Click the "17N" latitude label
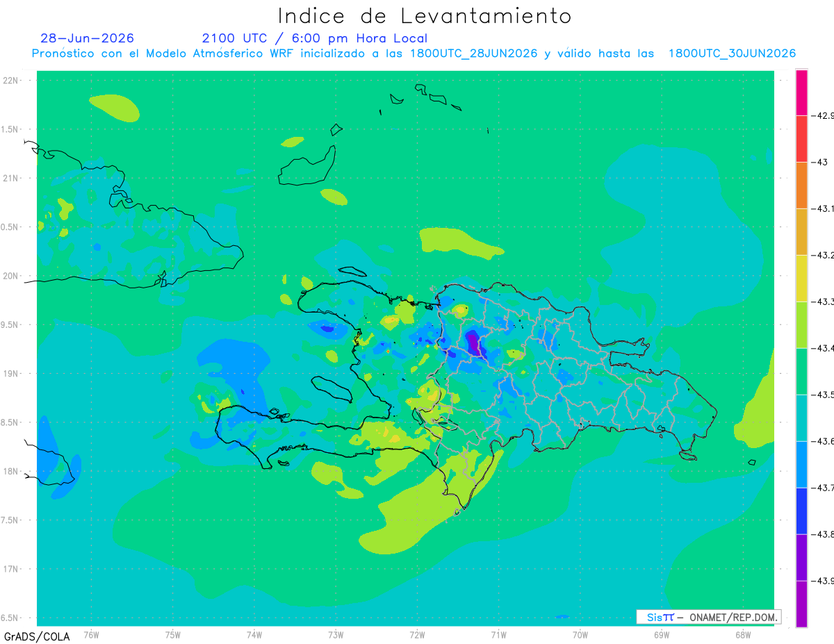 [x=12, y=569]
